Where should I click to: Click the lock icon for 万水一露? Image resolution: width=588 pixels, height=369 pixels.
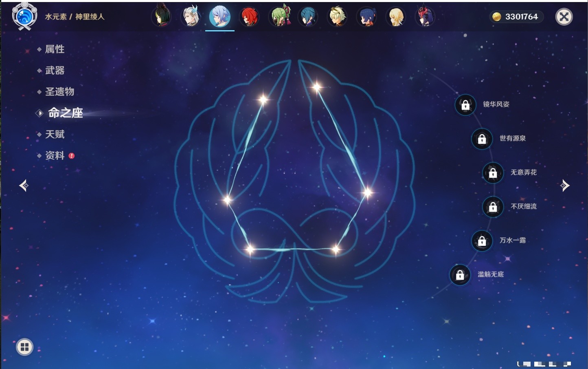(482, 241)
